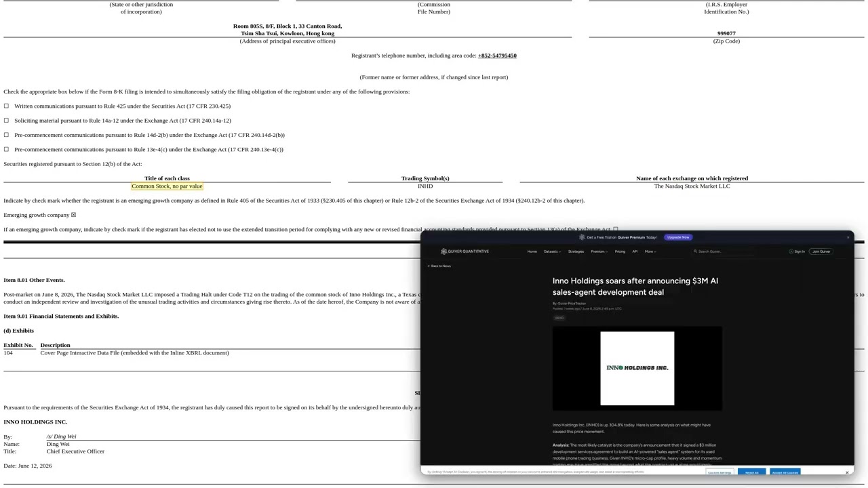This screenshot has height=488, width=868.
Task: Expand the More dropdown menu
Action: point(650,251)
